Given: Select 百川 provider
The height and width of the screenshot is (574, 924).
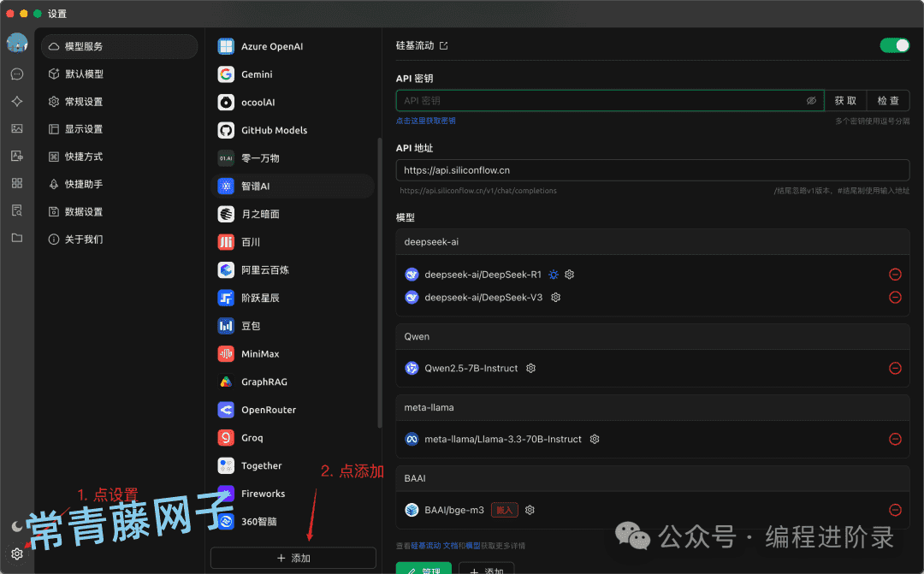Looking at the screenshot, I should (x=293, y=242).
